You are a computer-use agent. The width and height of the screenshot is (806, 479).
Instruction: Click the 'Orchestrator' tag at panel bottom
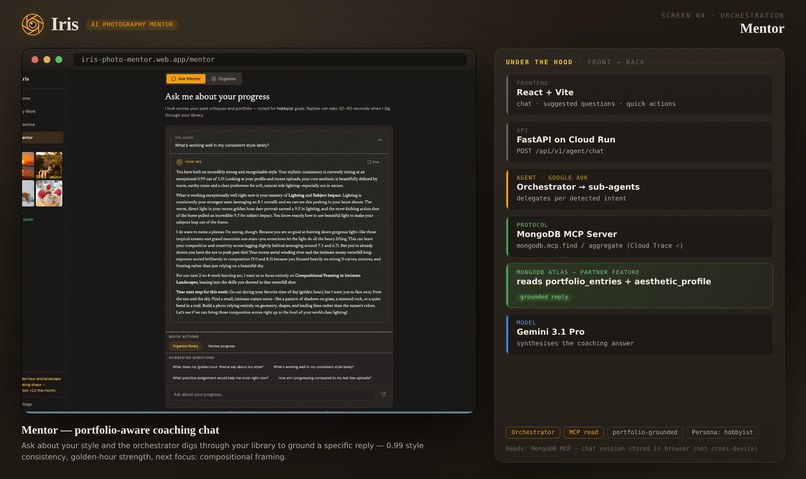tap(533, 432)
